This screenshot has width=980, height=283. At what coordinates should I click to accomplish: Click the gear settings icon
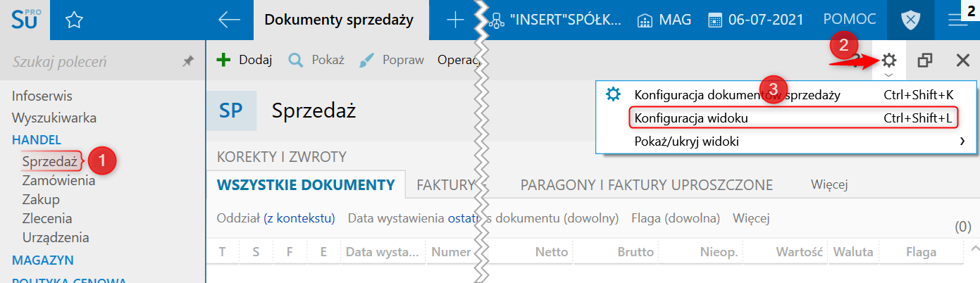(889, 61)
